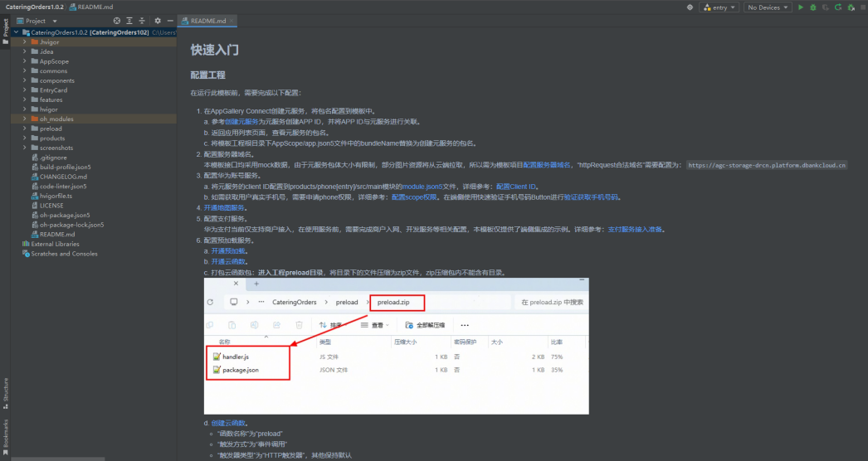Select build-profile.json5 in the project tree
The height and width of the screenshot is (461, 868).
point(65,167)
